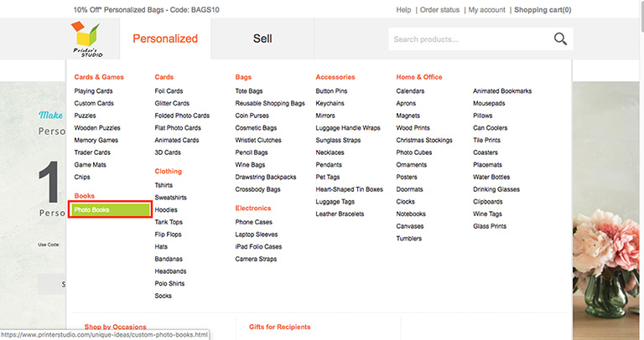This screenshot has height=340, width=644.
Task: Choose Wooden Puzzles option
Action: (x=96, y=127)
